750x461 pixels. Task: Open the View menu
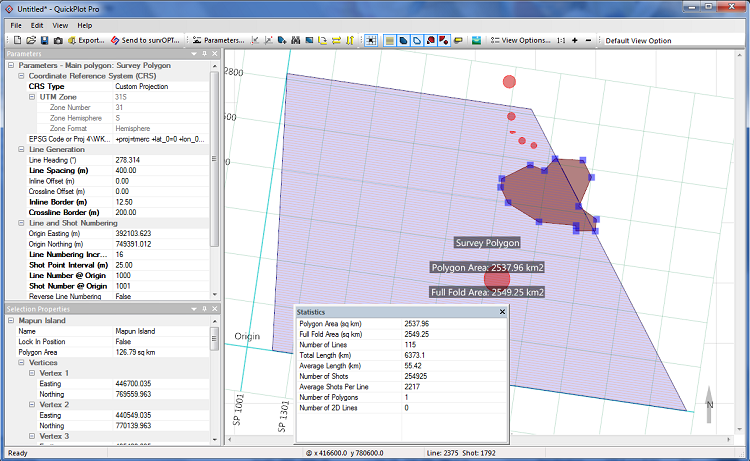click(x=60, y=24)
